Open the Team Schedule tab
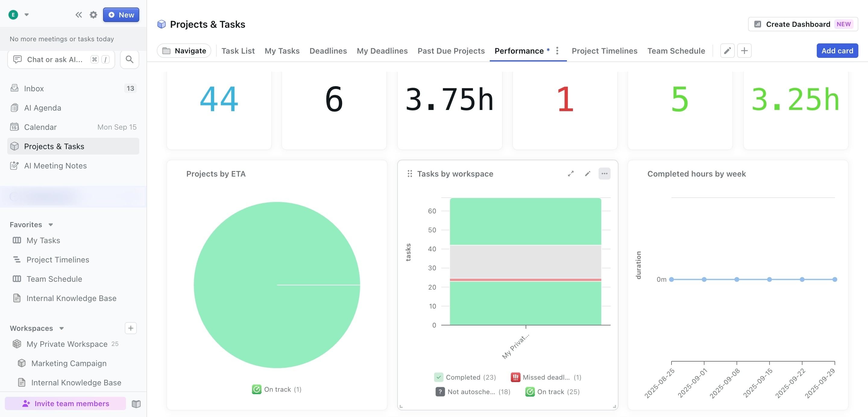 (676, 51)
